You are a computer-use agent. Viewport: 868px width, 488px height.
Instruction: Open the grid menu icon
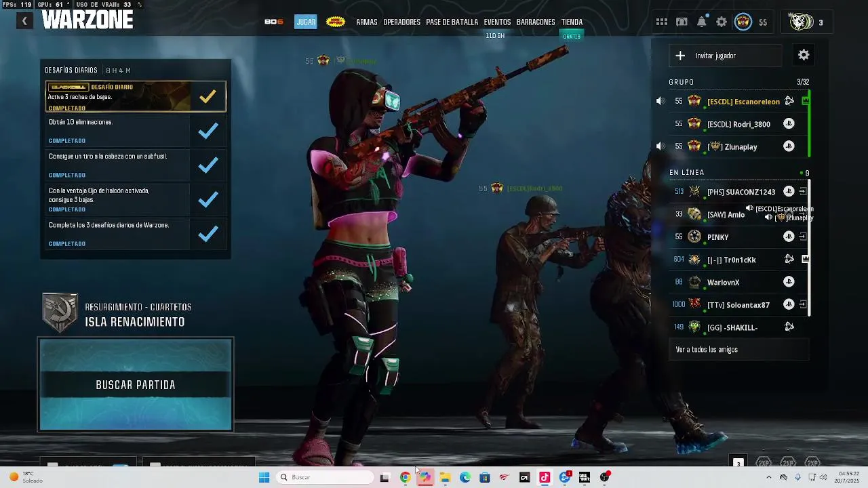662,22
